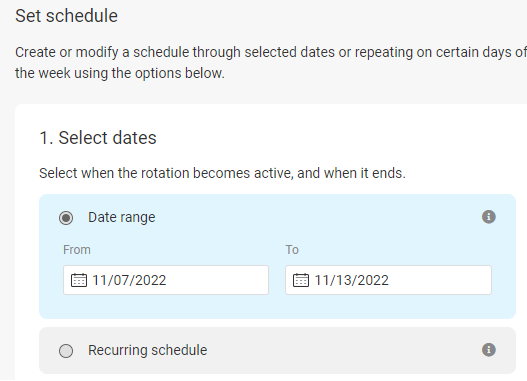Focus the To date field 11/13/2022

pos(388,280)
